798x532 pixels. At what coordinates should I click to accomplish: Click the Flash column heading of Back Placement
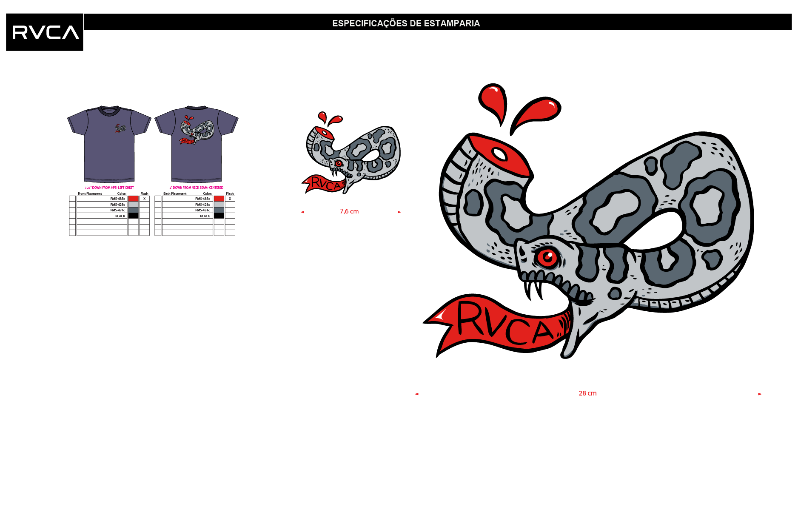coord(230,193)
